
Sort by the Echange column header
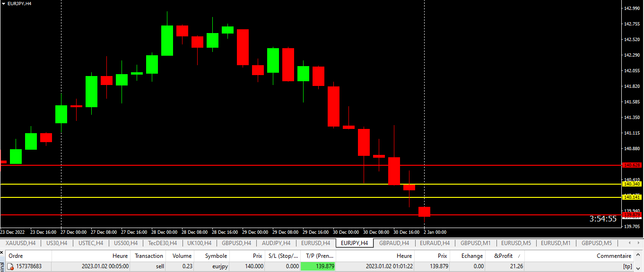468,255
